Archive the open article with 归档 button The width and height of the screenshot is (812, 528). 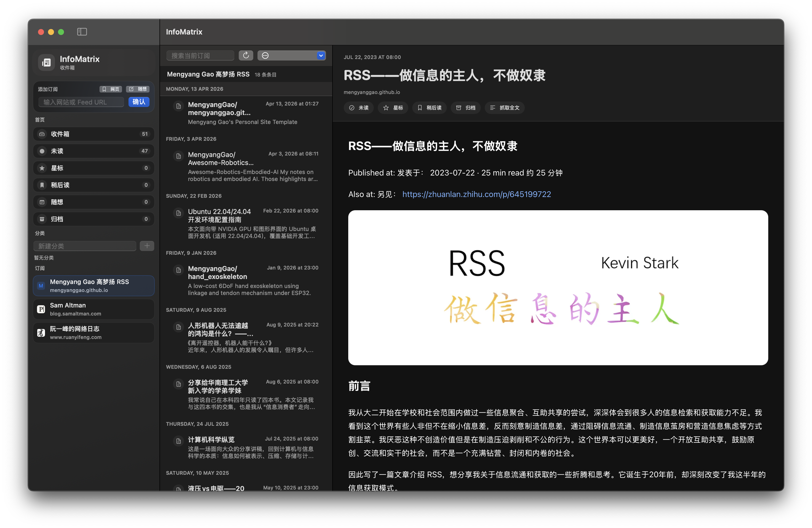(x=466, y=108)
